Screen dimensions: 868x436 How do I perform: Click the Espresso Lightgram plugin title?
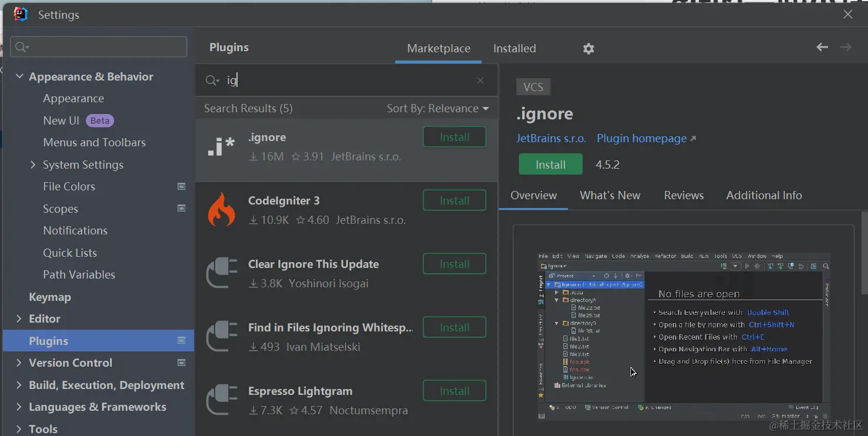301,391
